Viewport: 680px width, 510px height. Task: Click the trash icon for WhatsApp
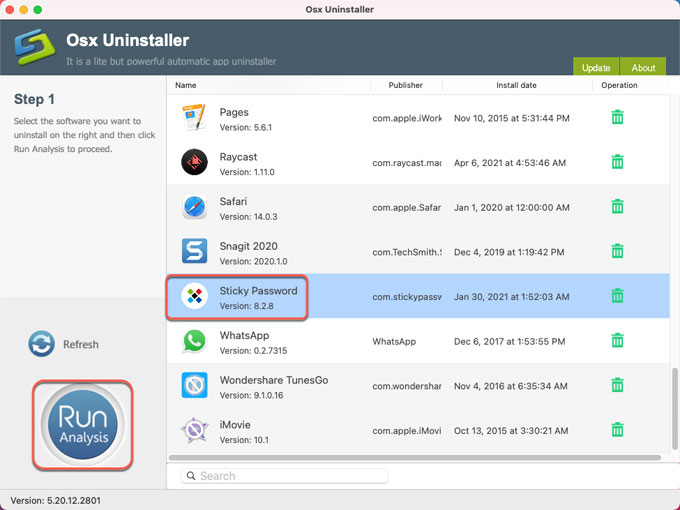click(x=617, y=340)
